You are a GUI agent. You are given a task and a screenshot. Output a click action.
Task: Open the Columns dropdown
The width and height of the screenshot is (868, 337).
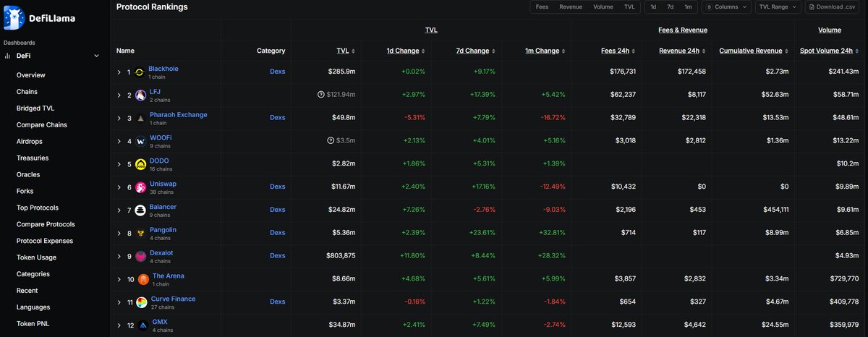(726, 7)
